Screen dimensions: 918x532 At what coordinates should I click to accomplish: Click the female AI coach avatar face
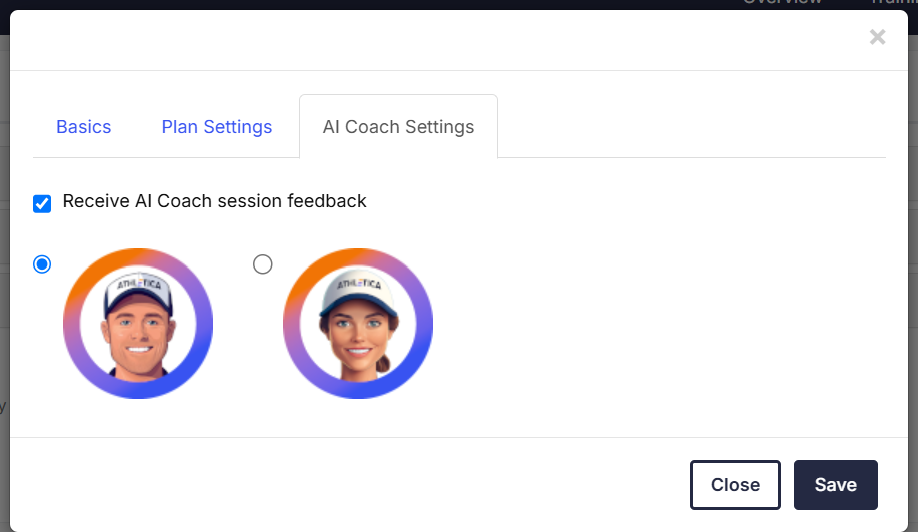(358, 331)
